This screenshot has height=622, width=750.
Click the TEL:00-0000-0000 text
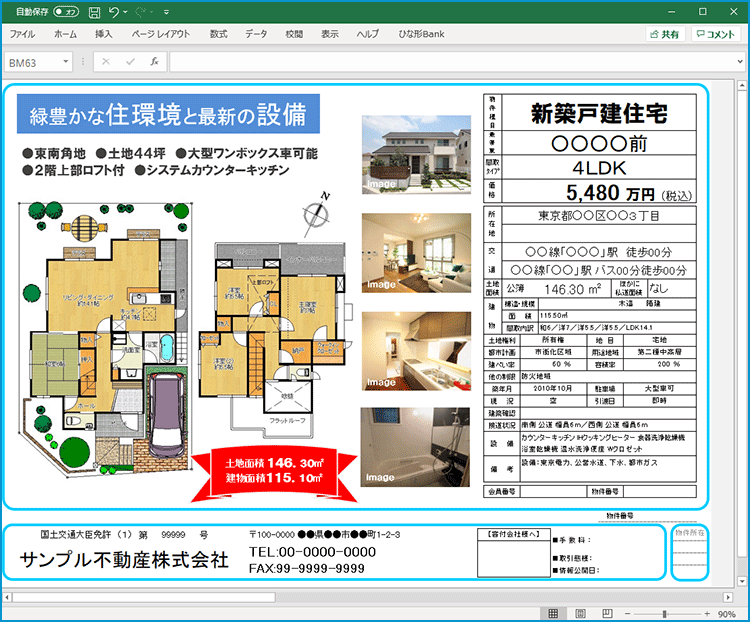point(312,552)
